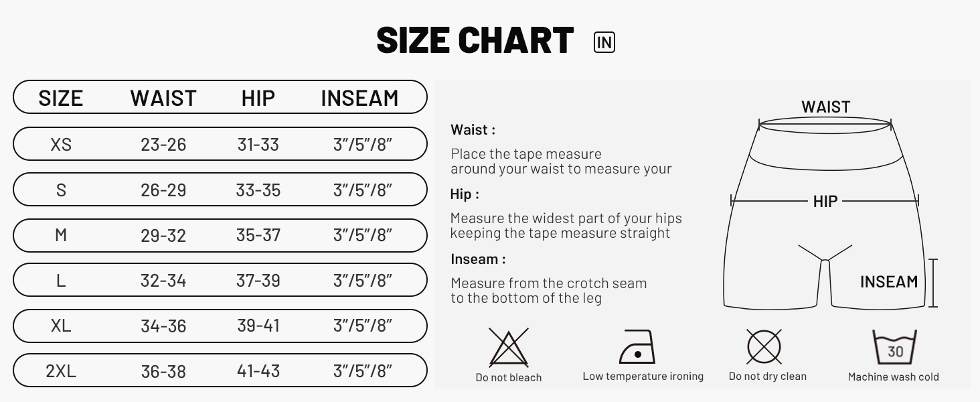Click the SIZE CHART title
Screen dimensions: 980x402
(x=475, y=41)
